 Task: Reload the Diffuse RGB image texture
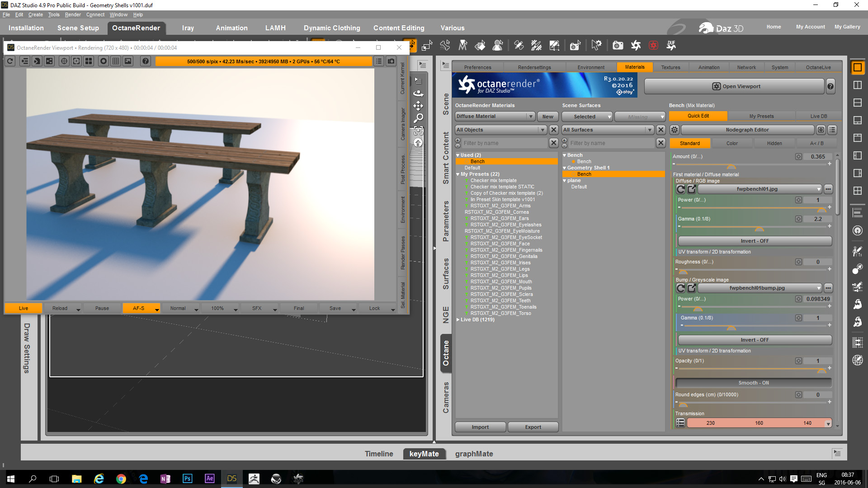point(681,189)
